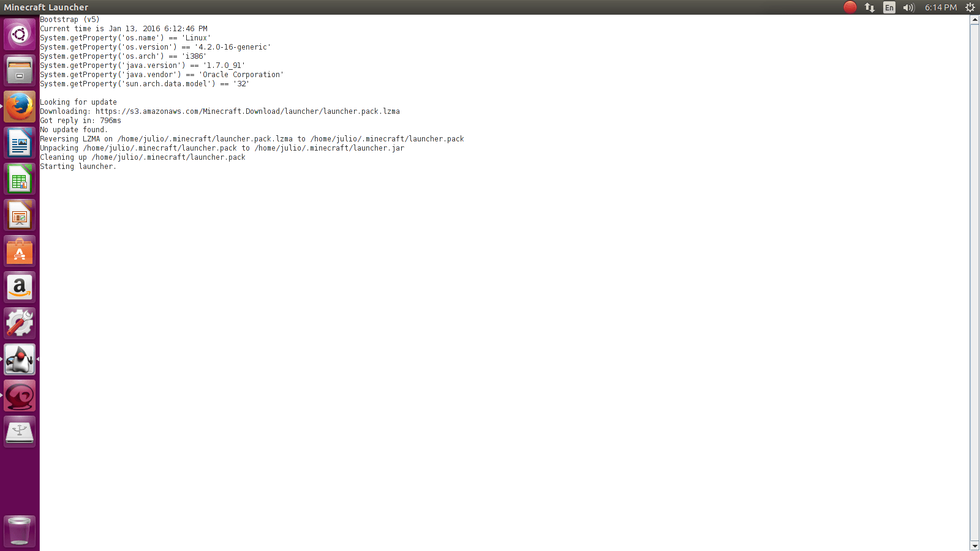
Task: Open LibreOffice Impress presentations
Action: 20,215
